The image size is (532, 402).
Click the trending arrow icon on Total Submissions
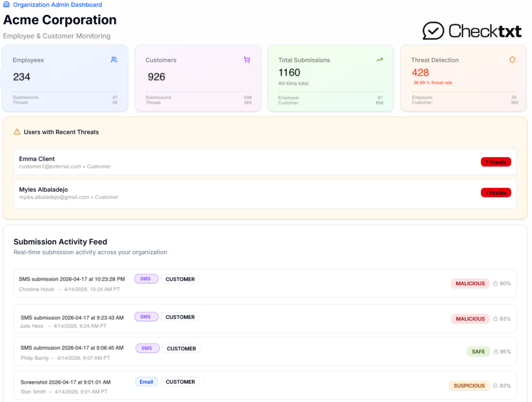point(380,60)
